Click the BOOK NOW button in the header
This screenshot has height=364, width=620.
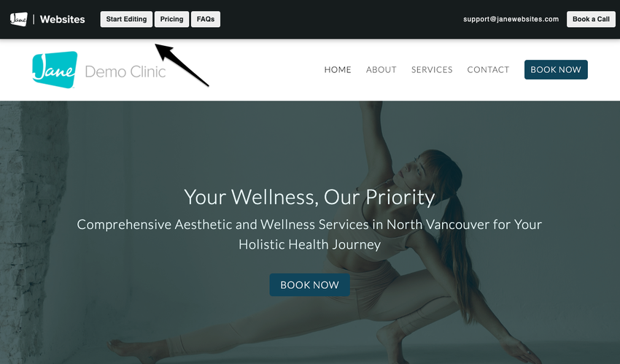[556, 69]
